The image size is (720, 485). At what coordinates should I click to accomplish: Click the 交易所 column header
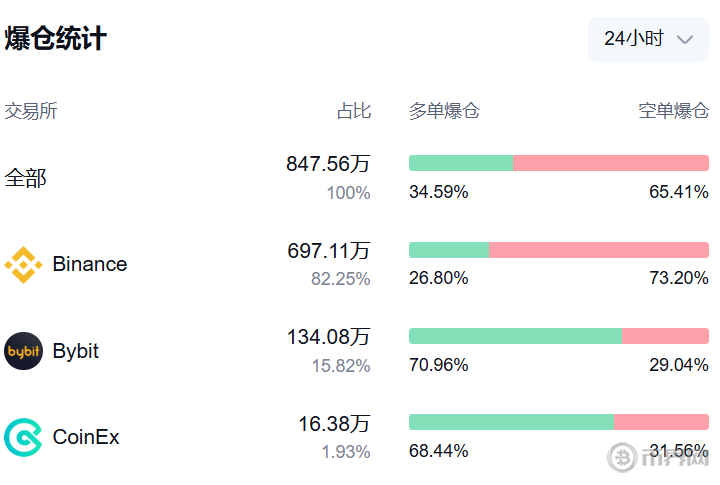coord(31,111)
